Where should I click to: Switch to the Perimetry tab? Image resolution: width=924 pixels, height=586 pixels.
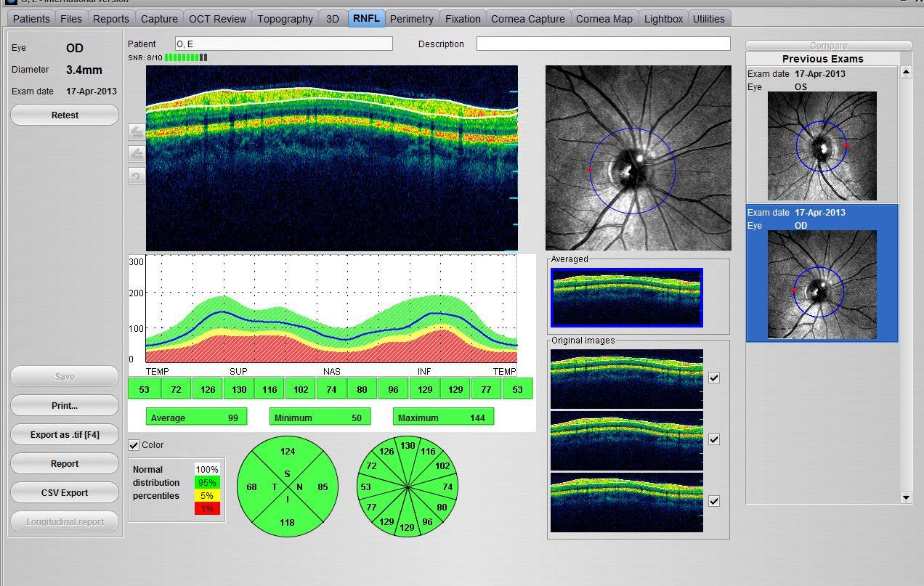pyautogui.click(x=411, y=19)
